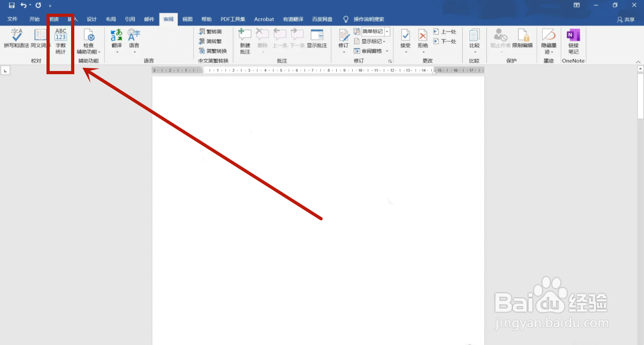This screenshot has height=345, width=644.
Task: Switch to the 视图 view tab
Action: point(187,19)
